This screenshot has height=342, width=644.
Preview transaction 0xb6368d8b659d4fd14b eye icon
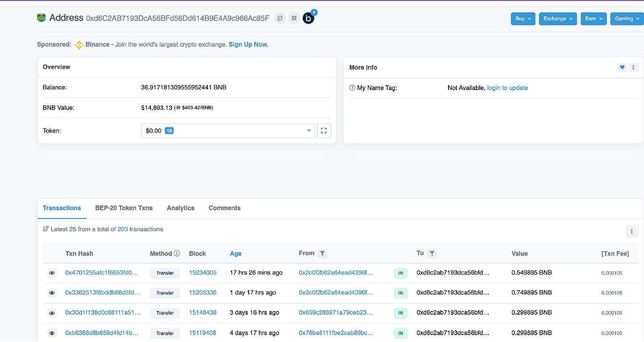point(52,333)
